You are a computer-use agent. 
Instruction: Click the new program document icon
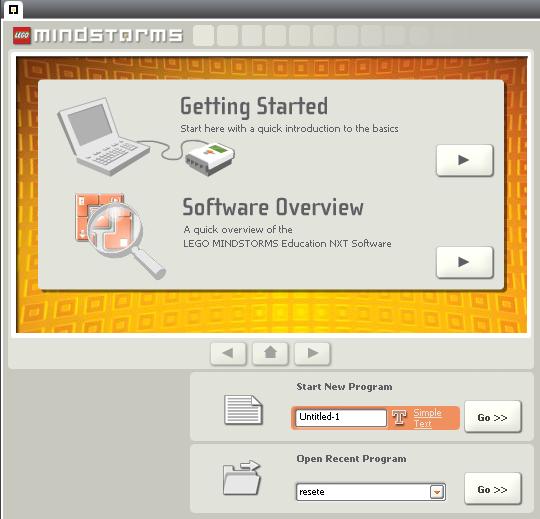click(243, 410)
